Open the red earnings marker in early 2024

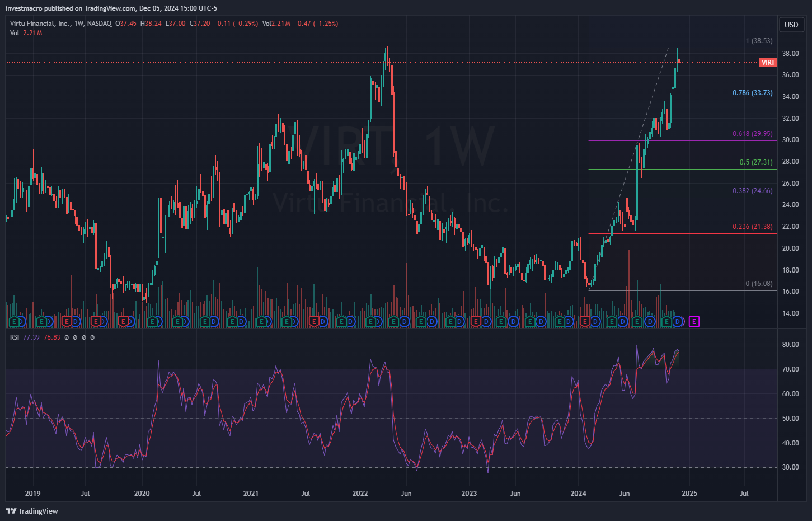coord(585,321)
